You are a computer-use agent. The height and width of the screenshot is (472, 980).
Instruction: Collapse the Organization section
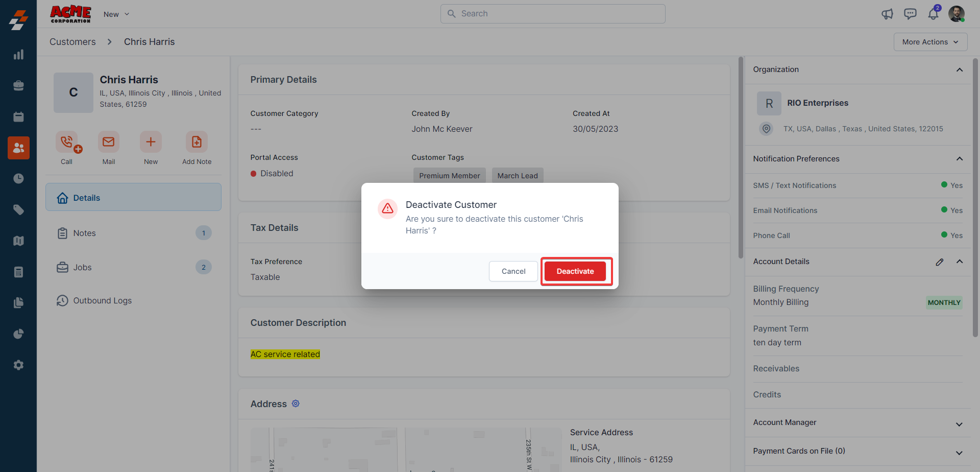pyautogui.click(x=960, y=70)
